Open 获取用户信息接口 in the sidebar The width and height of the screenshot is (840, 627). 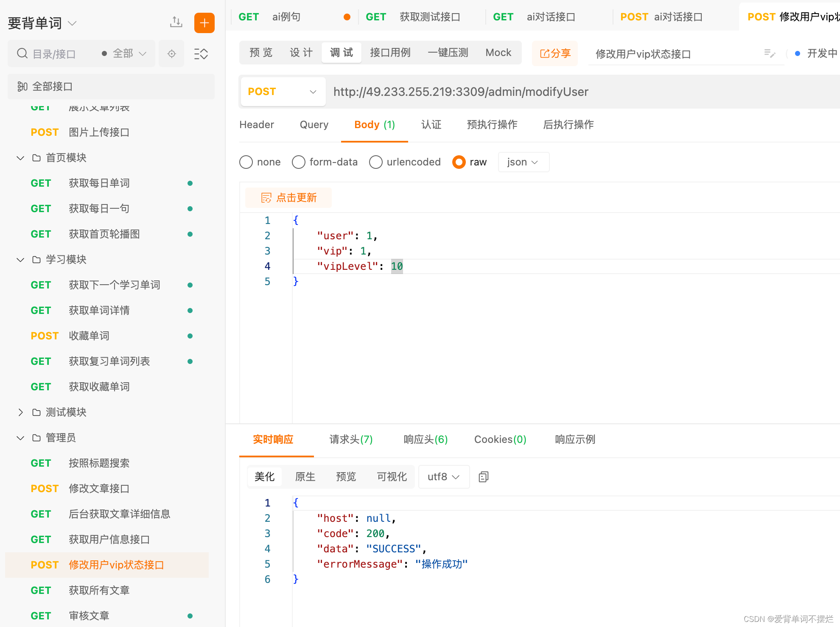109,540
